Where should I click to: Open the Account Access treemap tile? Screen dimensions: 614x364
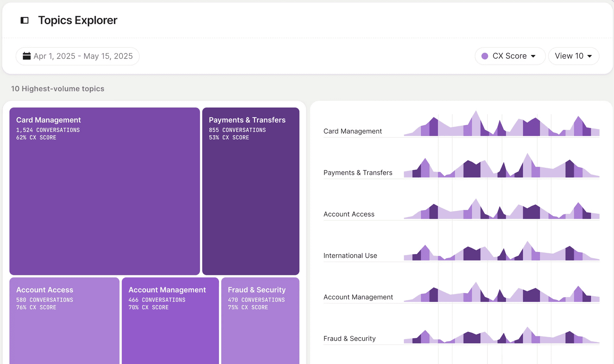64,320
